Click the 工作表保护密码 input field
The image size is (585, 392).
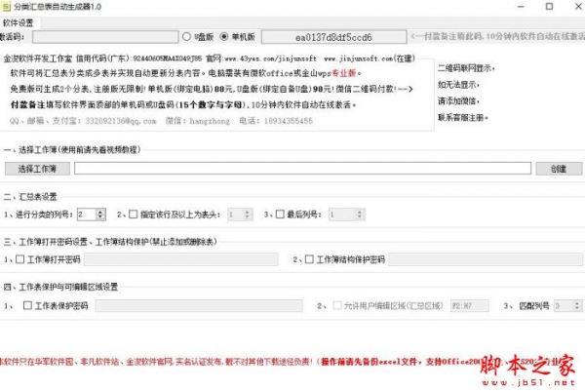(x=199, y=306)
